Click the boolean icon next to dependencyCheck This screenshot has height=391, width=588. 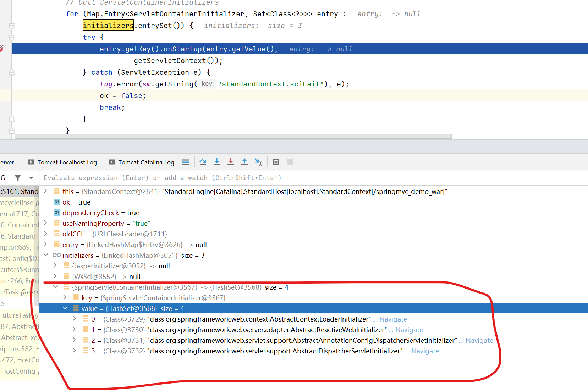(57, 212)
